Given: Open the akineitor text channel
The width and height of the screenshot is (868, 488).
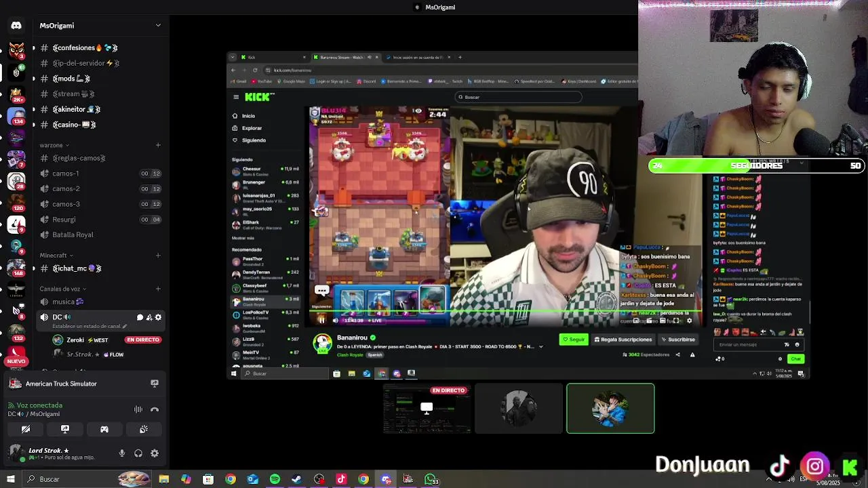Looking at the screenshot, I should [100, 109].
